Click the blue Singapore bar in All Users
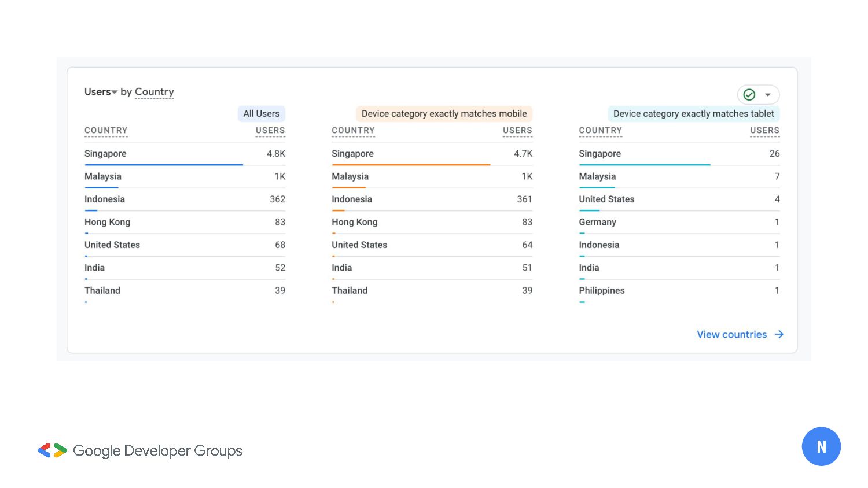The height and width of the screenshot is (488, 868). click(164, 165)
